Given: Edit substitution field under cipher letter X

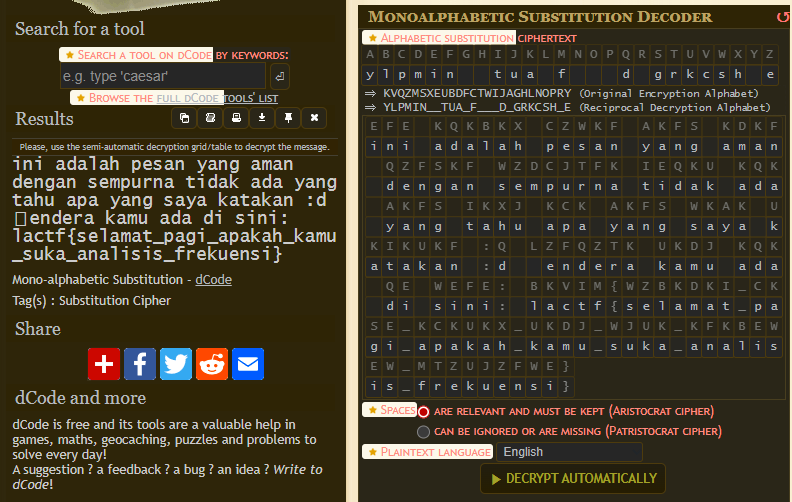Looking at the screenshot, I should coord(737,75).
